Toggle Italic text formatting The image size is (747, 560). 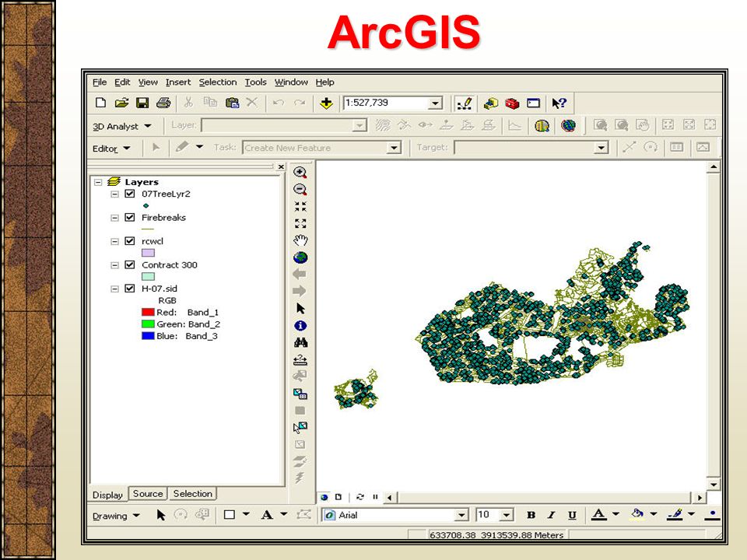(x=551, y=515)
